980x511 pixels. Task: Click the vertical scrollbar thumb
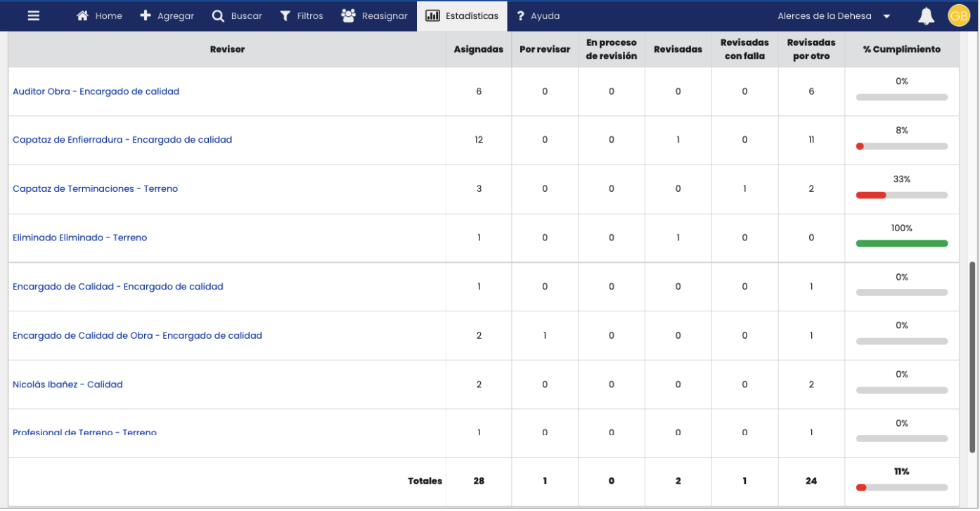[x=973, y=357]
